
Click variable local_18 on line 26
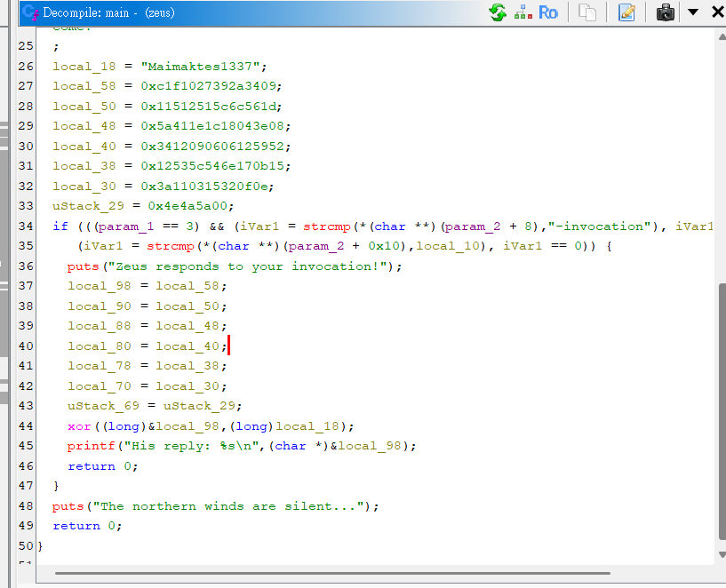tap(84, 66)
